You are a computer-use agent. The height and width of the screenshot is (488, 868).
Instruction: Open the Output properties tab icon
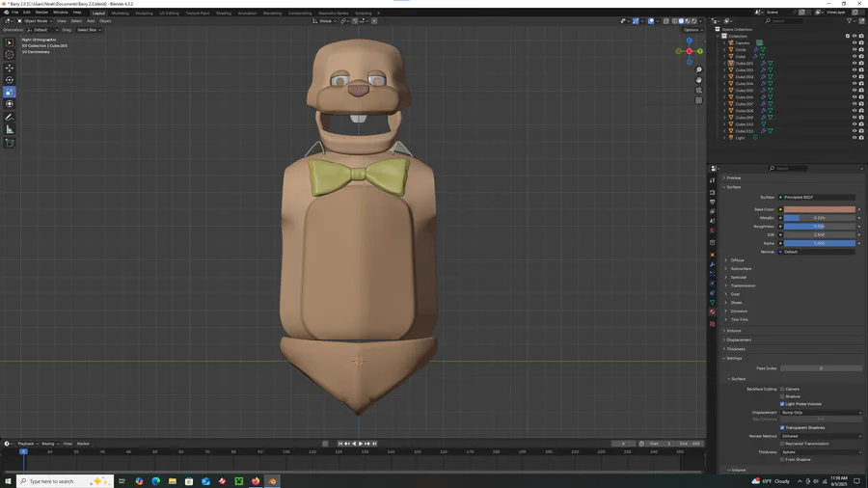[x=713, y=202]
